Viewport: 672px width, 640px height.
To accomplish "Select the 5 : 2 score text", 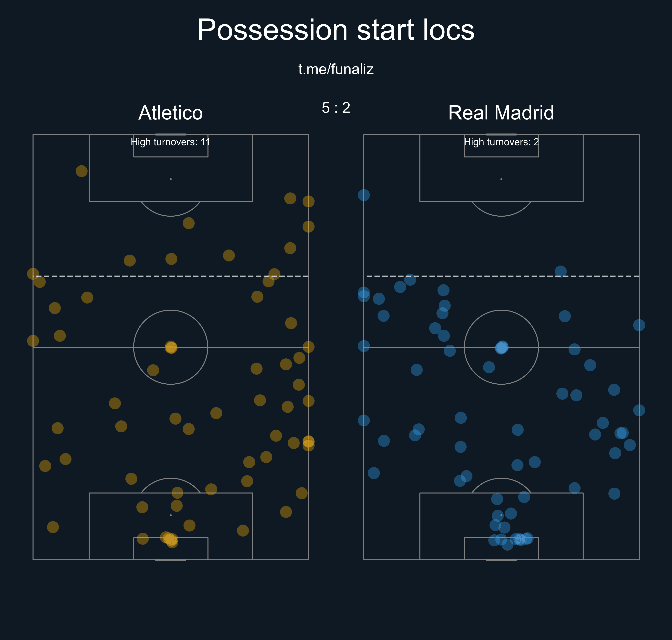I will point(336,108).
